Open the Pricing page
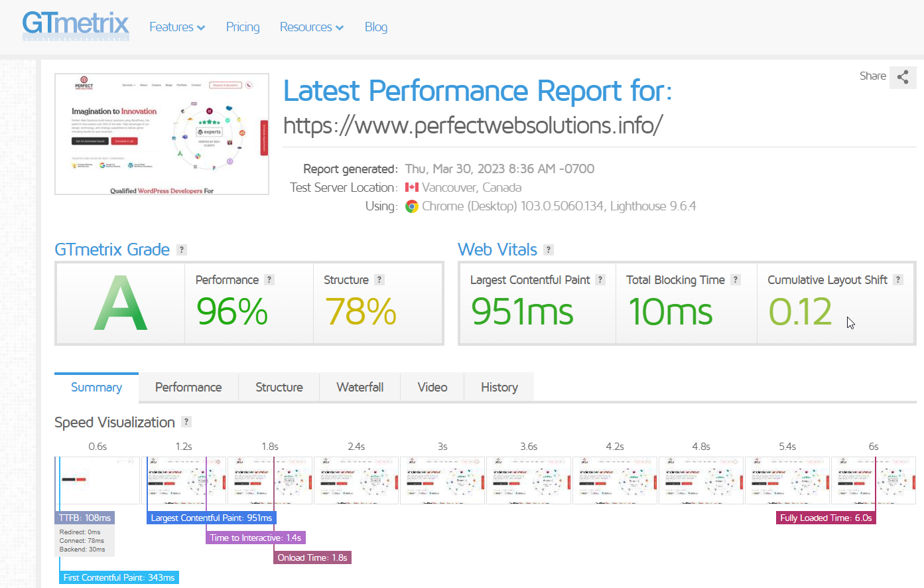This screenshot has height=588, width=924. tap(243, 27)
